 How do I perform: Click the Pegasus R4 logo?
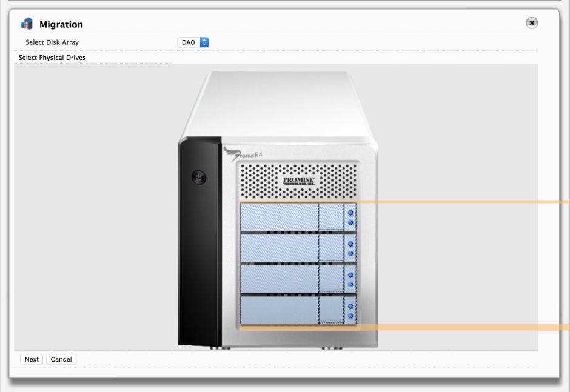(x=243, y=154)
